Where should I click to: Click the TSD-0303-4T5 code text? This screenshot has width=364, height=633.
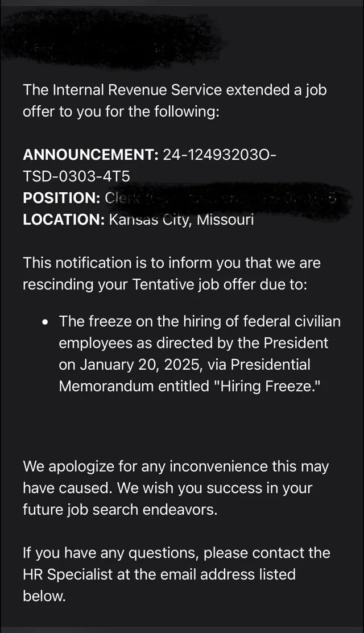tap(76, 176)
